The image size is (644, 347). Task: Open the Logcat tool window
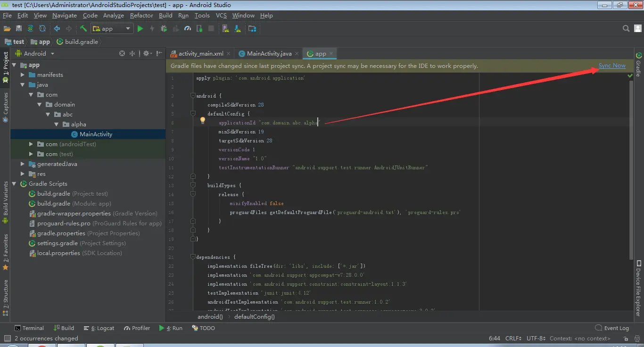99,328
